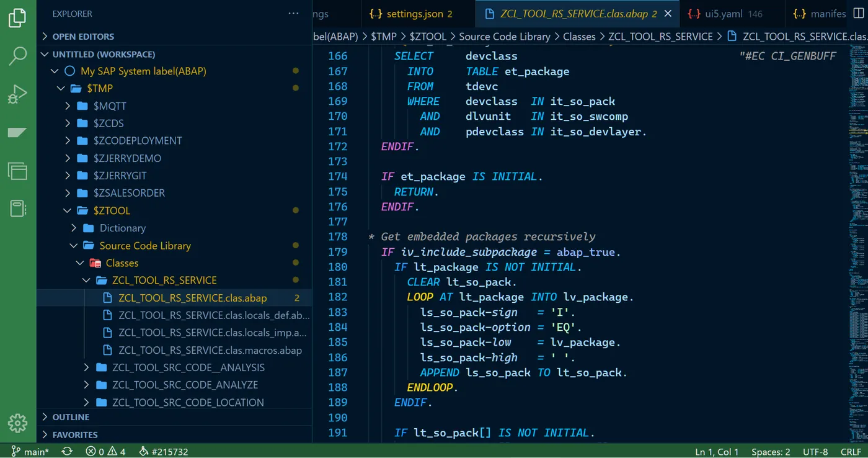
Task: Click line number 166 in gutter
Action: (338, 56)
